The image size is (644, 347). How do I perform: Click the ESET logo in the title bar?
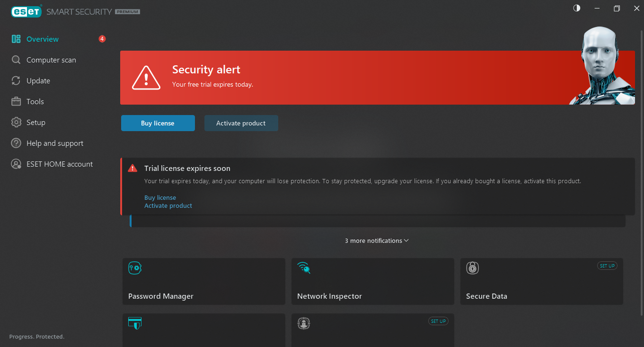point(26,11)
